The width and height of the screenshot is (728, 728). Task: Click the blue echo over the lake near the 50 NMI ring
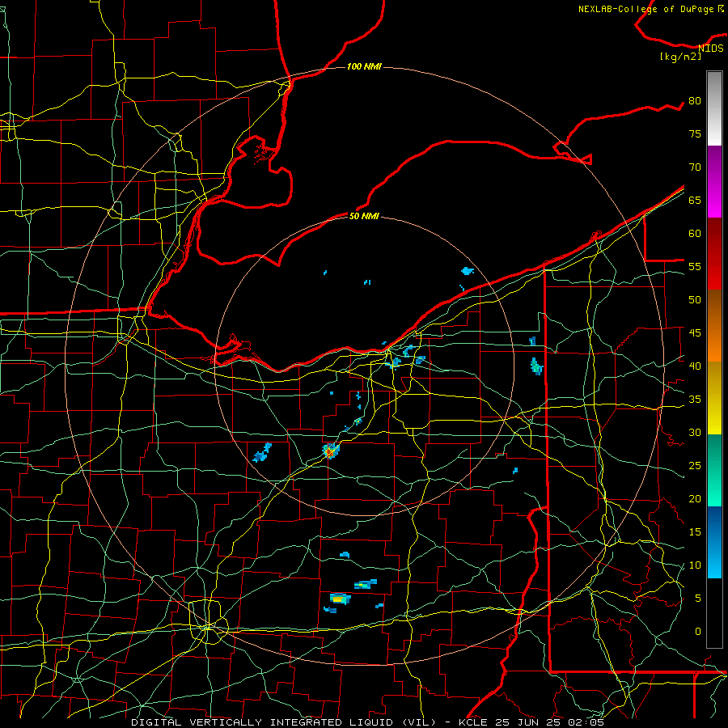467,271
